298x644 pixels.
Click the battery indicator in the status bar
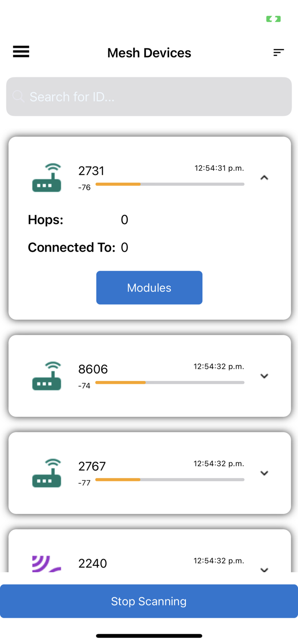point(273,19)
